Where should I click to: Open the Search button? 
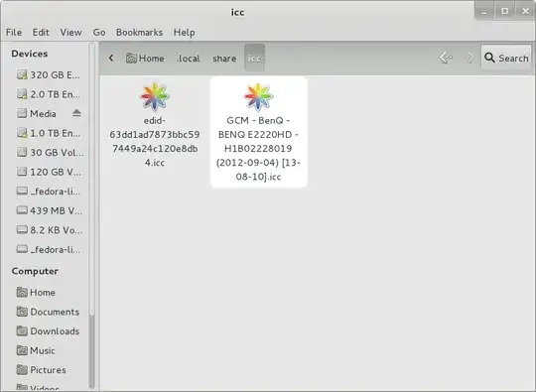(506, 58)
